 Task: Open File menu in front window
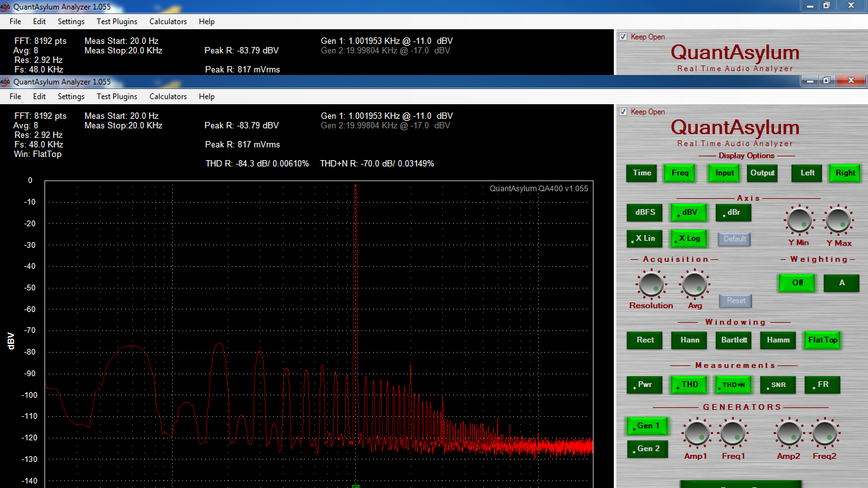(15, 97)
